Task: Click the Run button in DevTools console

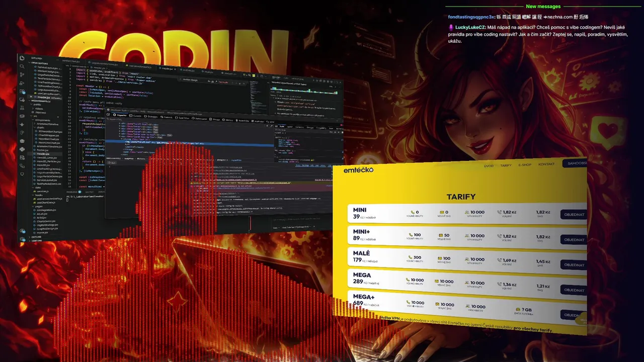Action: (x=112, y=163)
